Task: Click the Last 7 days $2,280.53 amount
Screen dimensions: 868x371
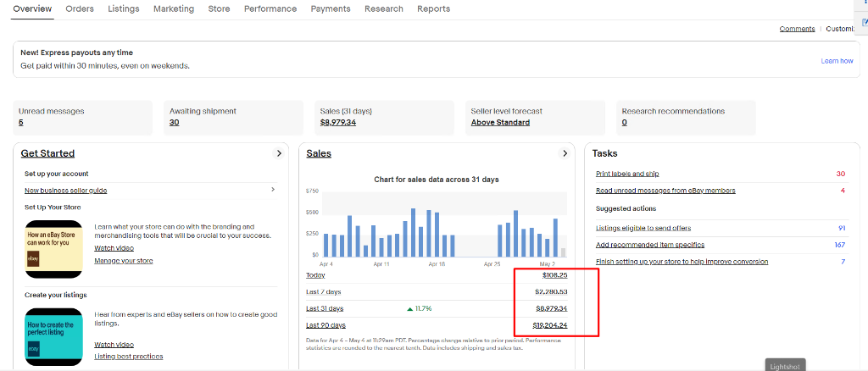Action: (x=551, y=292)
